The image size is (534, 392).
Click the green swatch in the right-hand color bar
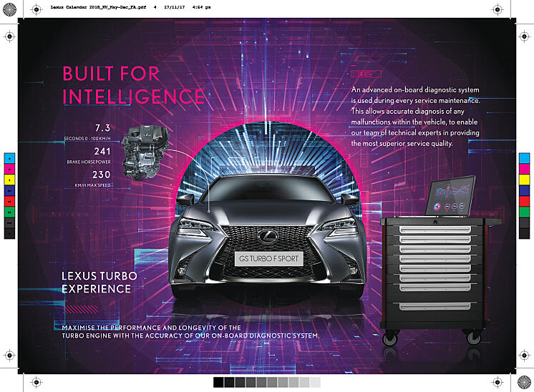524,212
